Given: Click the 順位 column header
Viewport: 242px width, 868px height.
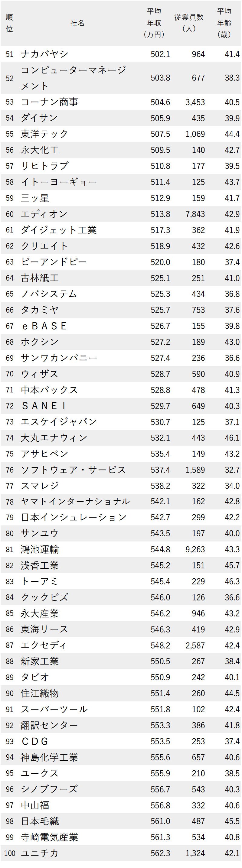Looking at the screenshot, I should point(9,23).
